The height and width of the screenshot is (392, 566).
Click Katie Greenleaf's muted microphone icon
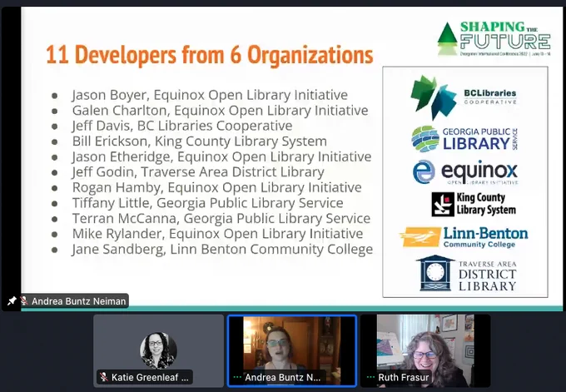[104, 377]
